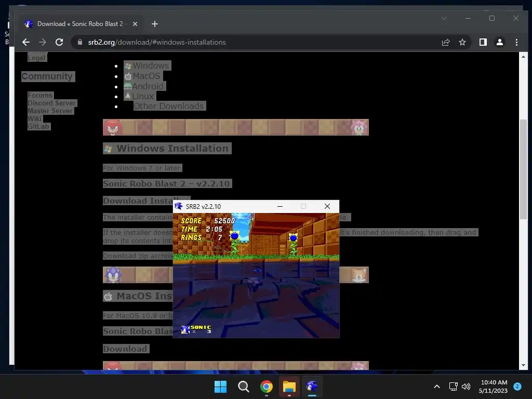
Task: Open taskbar Search
Action: (243, 387)
